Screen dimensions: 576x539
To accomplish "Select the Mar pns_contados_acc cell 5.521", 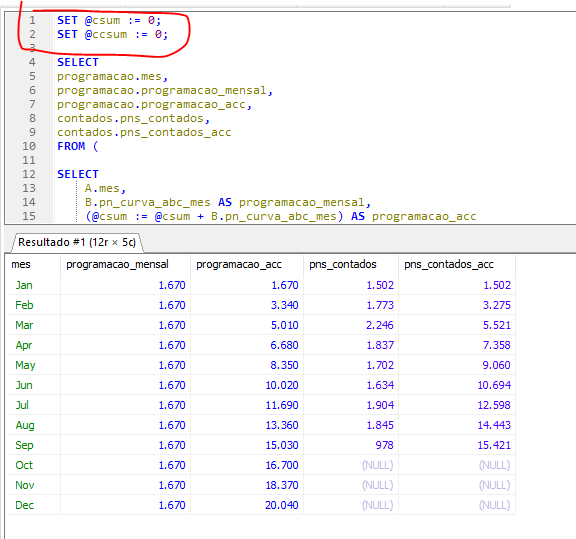I will coord(457,325).
